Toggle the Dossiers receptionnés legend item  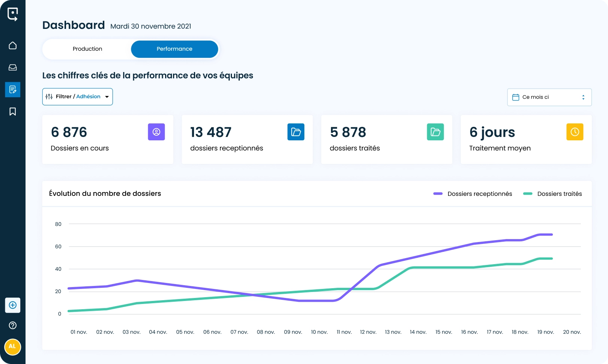click(473, 194)
